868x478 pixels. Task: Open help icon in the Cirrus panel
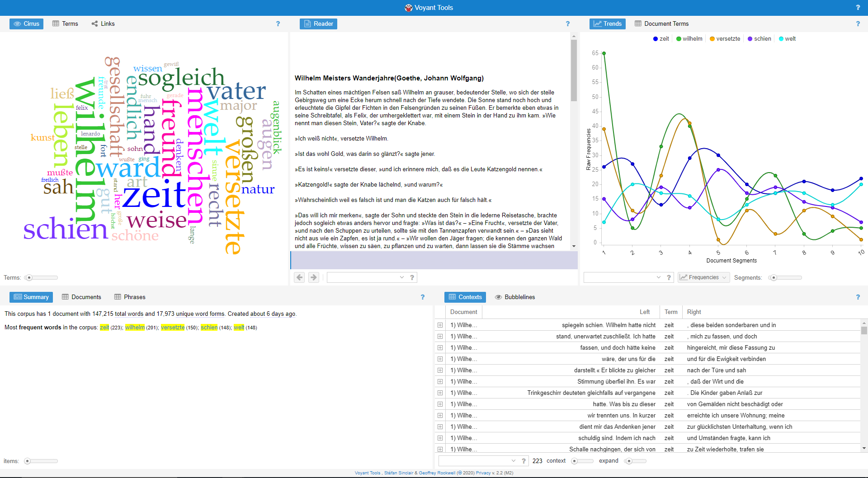(278, 24)
